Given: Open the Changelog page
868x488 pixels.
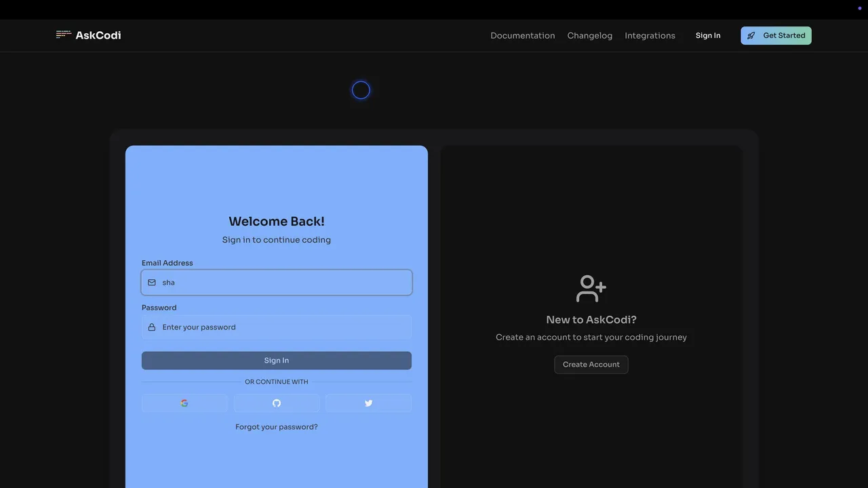Looking at the screenshot, I should [590, 36].
